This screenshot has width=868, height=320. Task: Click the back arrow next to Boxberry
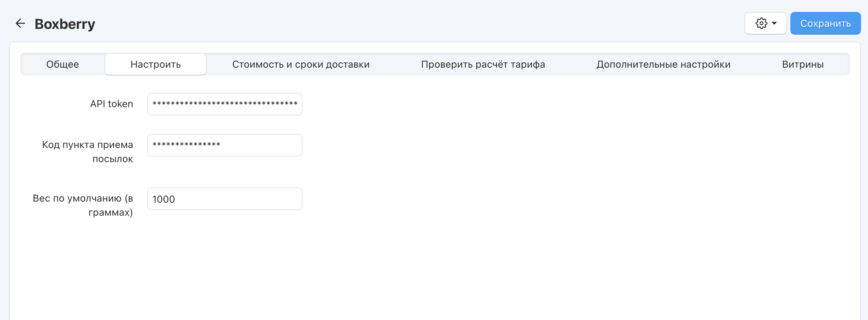(20, 24)
